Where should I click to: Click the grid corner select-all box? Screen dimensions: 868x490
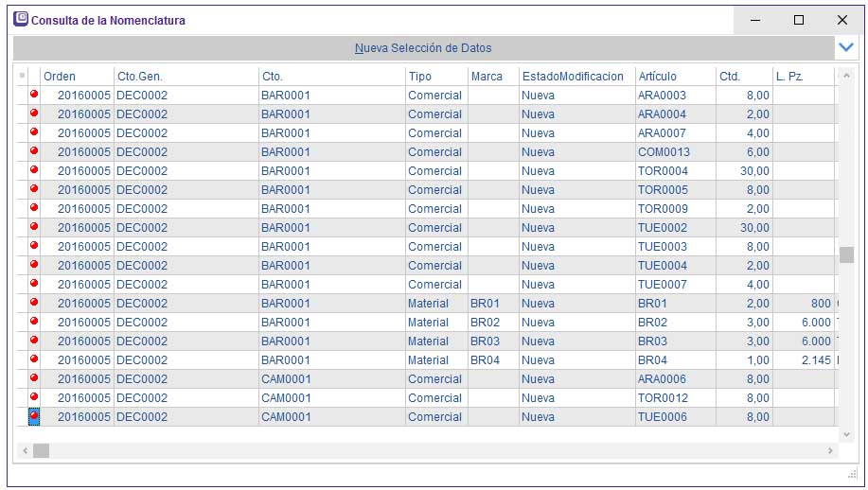tap(23, 76)
